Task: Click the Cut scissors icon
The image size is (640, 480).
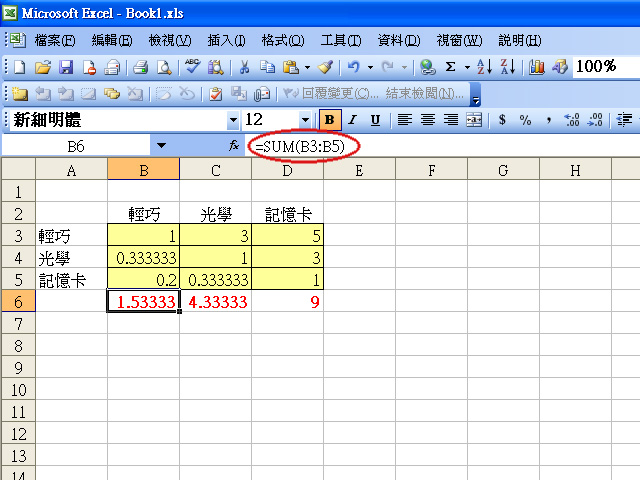Action: [x=244, y=67]
